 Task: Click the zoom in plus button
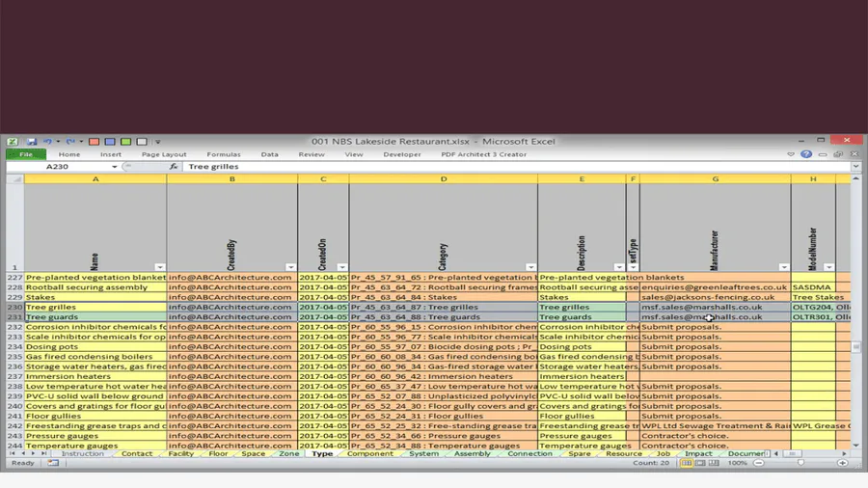pyautogui.click(x=843, y=463)
